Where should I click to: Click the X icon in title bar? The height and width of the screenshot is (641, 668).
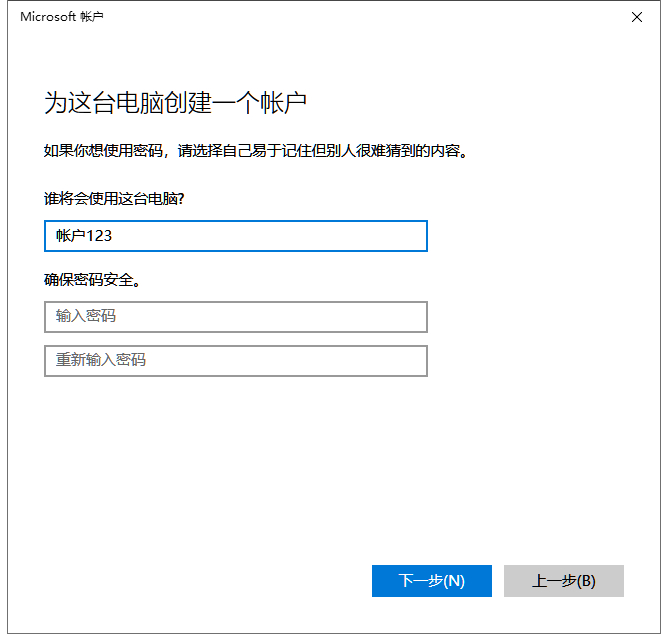[x=637, y=17]
